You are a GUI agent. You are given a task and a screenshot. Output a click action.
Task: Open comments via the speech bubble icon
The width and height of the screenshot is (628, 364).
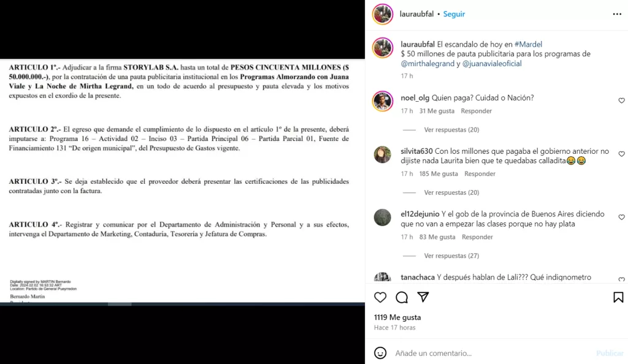pos(402,297)
